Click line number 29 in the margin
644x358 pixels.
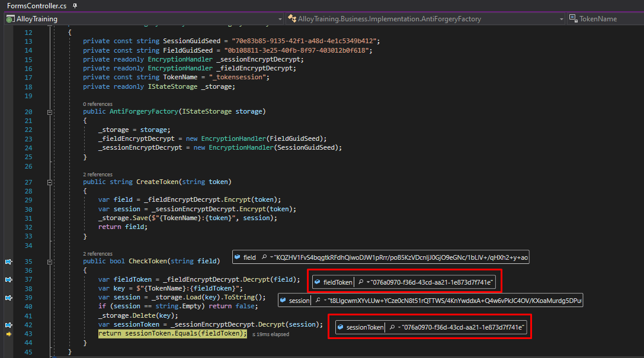28,200
